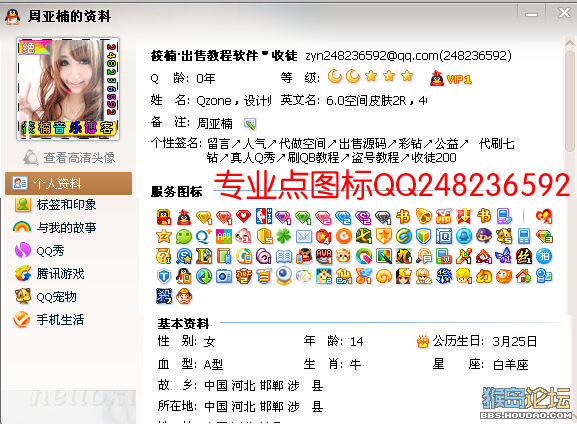Click the 白羊座 constellation value

pos(511,365)
